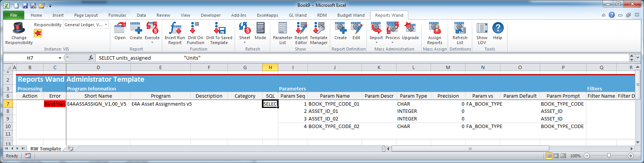
Task: Click Insert Run Report function icon
Action: [x=175, y=28]
